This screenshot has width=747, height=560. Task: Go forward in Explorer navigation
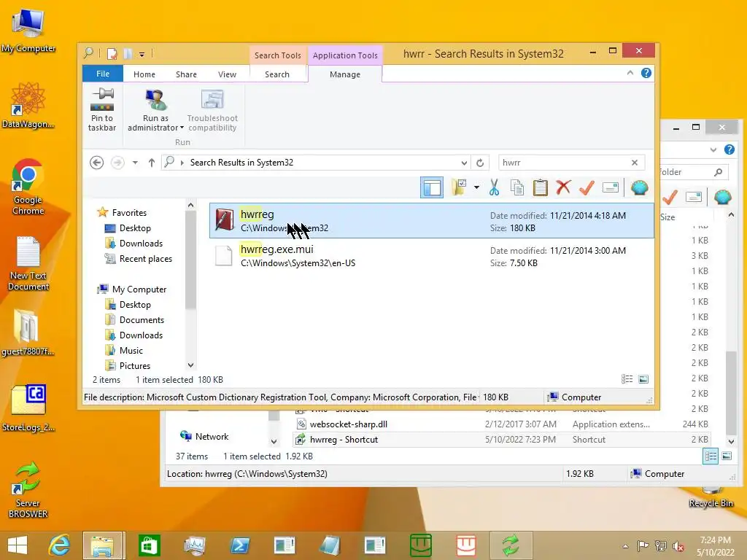tap(117, 163)
